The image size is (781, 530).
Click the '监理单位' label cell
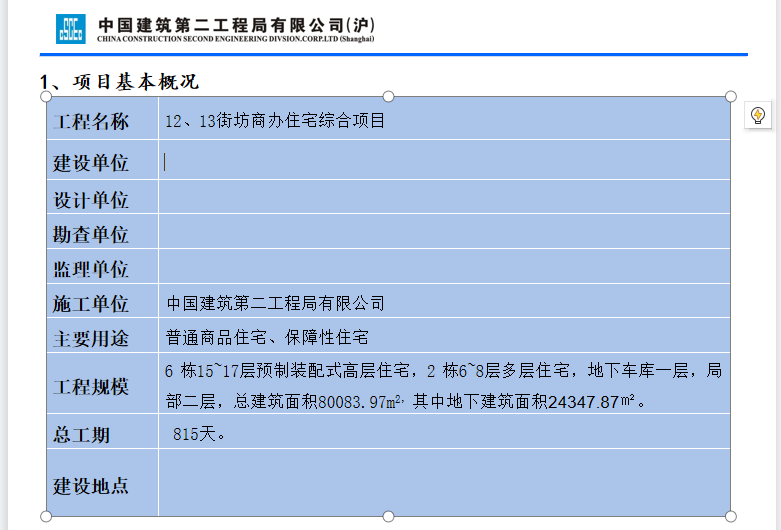tap(103, 266)
